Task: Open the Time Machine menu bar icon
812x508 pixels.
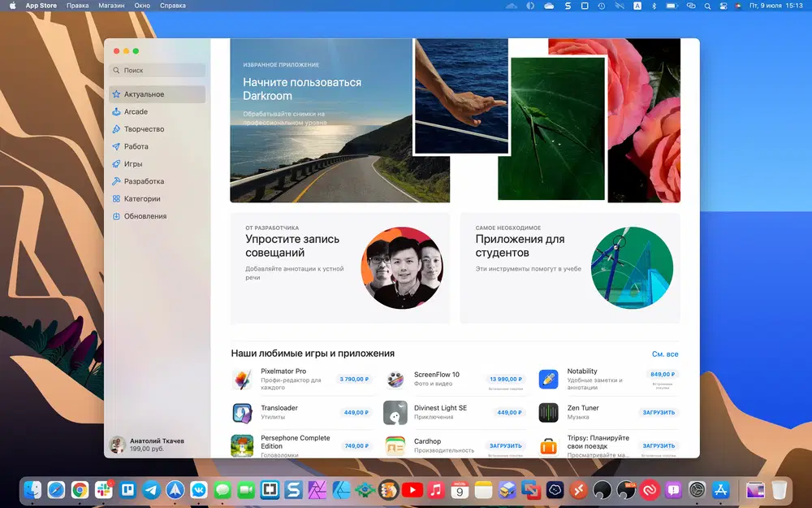Action: [601, 6]
